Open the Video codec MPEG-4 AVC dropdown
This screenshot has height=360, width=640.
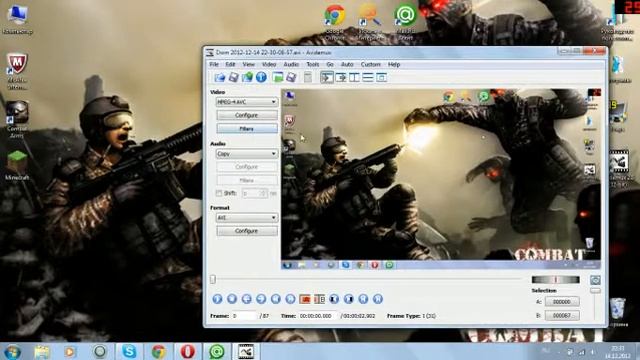click(247, 102)
